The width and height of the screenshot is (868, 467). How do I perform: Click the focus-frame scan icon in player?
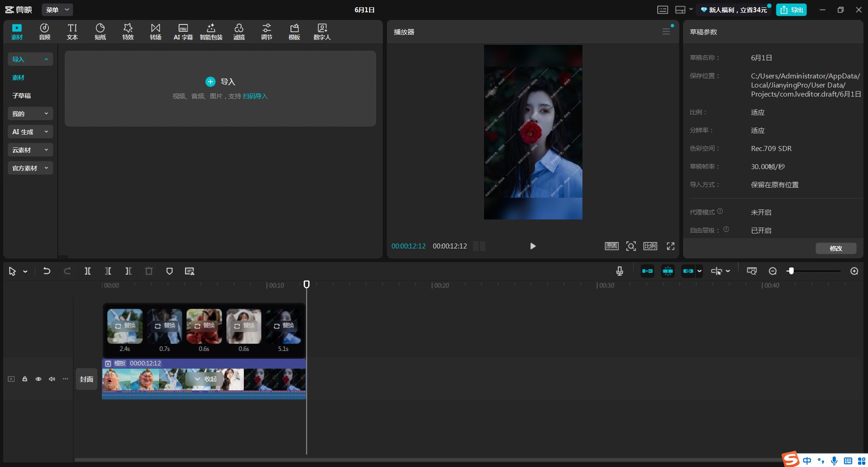point(631,246)
